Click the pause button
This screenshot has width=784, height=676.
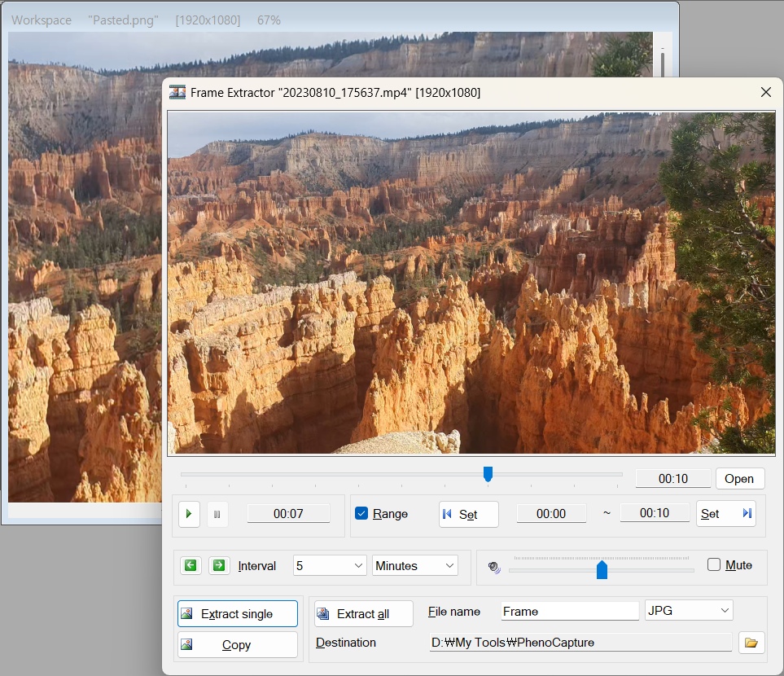coord(217,514)
